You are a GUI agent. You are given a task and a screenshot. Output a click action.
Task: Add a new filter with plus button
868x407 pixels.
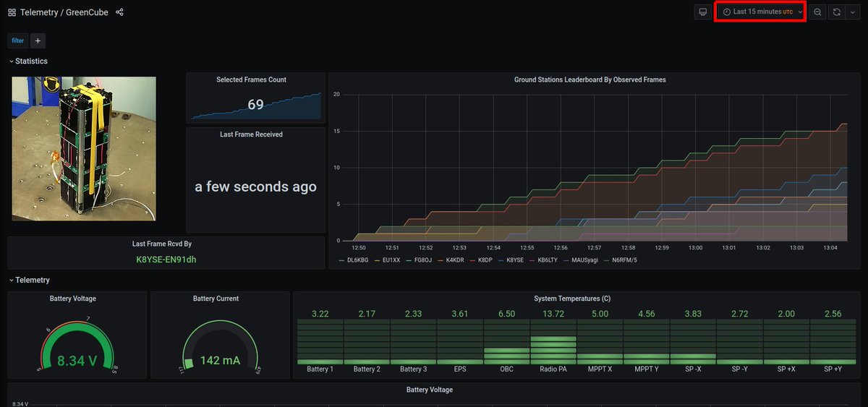(x=38, y=40)
